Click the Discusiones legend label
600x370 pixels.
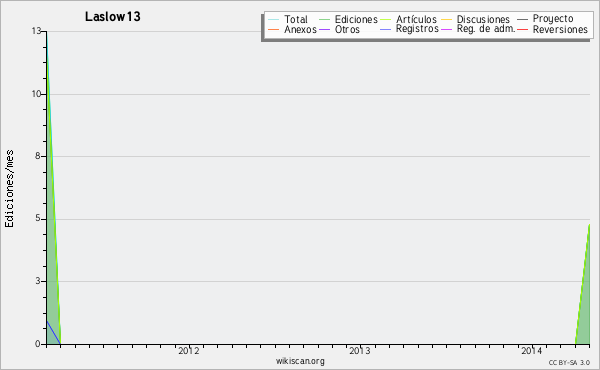click(483, 19)
